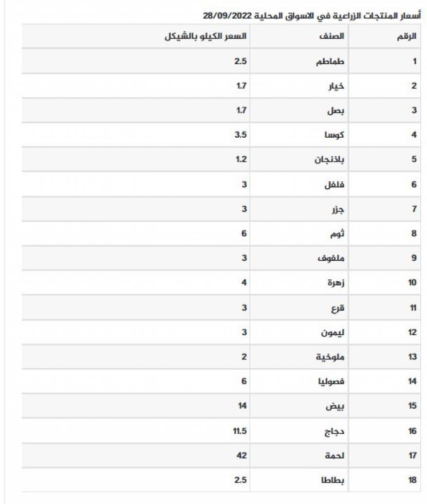Select the طماطم item cell

coord(331,61)
